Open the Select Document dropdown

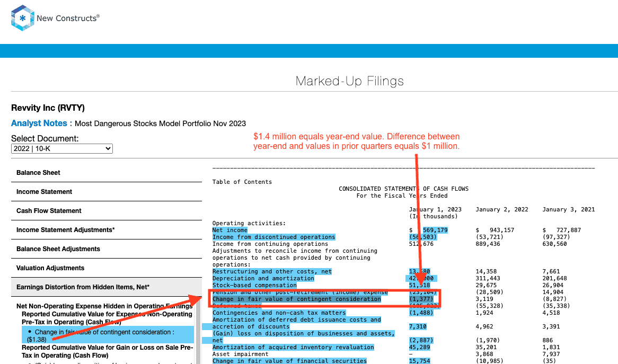pyautogui.click(x=62, y=148)
